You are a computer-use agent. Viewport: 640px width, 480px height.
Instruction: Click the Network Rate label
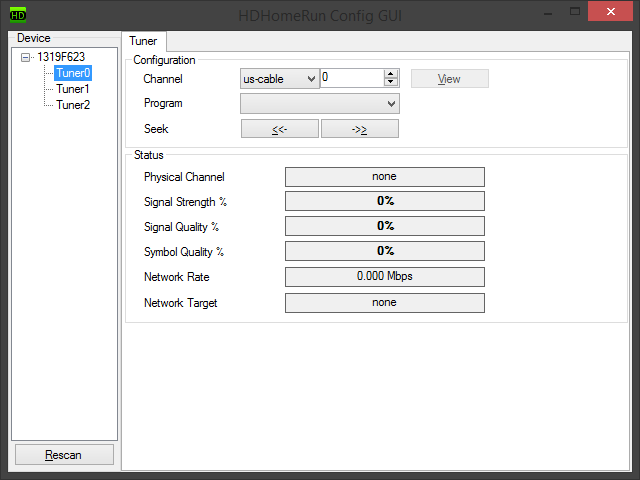[x=177, y=277]
